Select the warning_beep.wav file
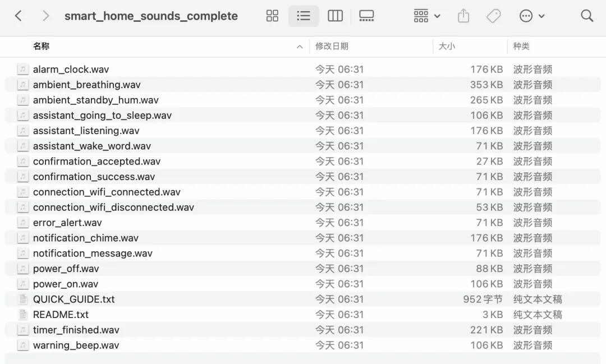The height and width of the screenshot is (364, 606). click(x=76, y=345)
